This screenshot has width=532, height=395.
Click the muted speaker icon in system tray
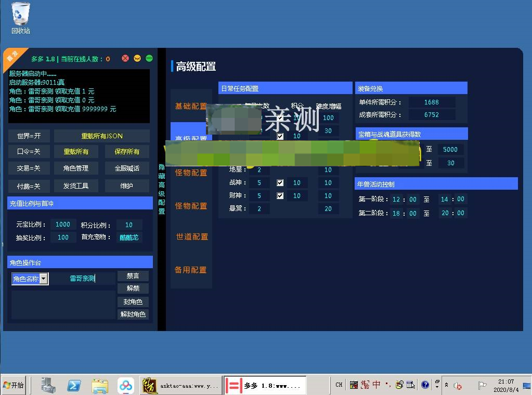(x=457, y=385)
